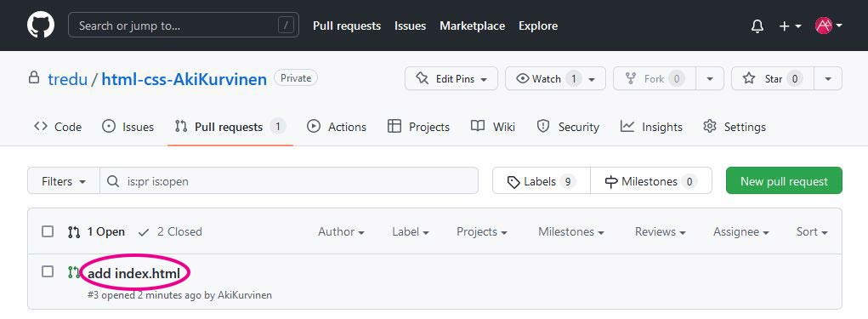
Task: Open the Assignee filter dropdown
Action: click(741, 232)
